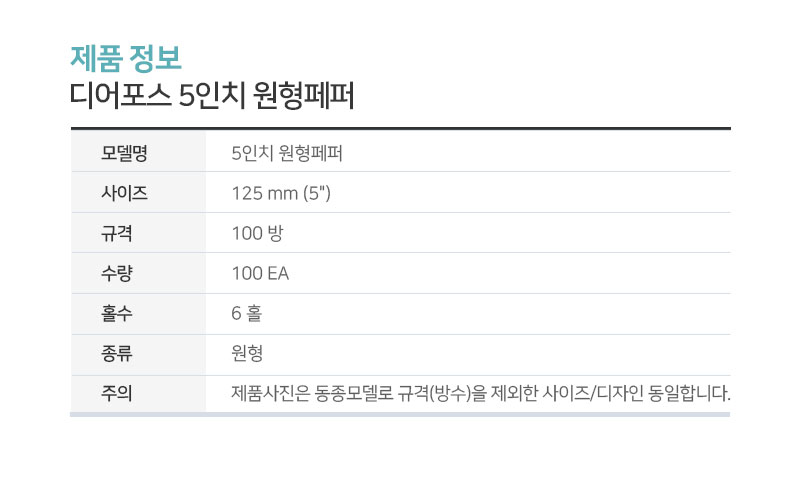This screenshot has height=484, width=800.
Task: Select the 제품사진은 동종모델로 notice text
Action: click(312, 393)
